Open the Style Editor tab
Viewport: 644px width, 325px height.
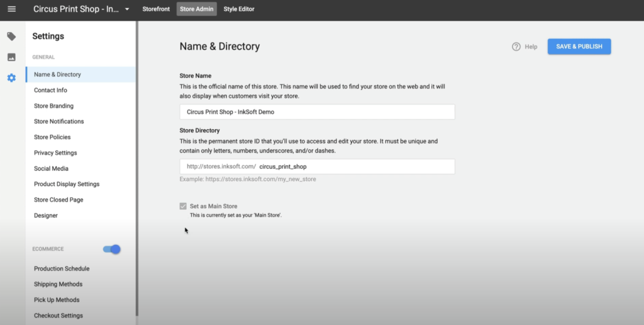click(x=239, y=9)
